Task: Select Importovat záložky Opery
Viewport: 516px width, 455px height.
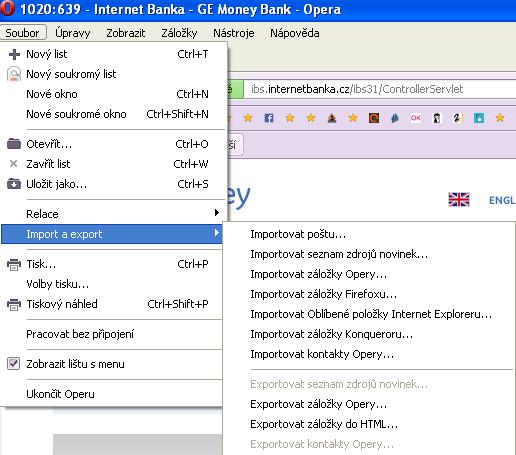Action: [x=369, y=274]
